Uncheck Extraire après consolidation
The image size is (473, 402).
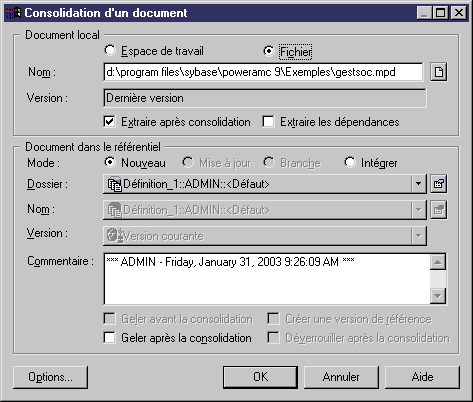(x=109, y=122)
